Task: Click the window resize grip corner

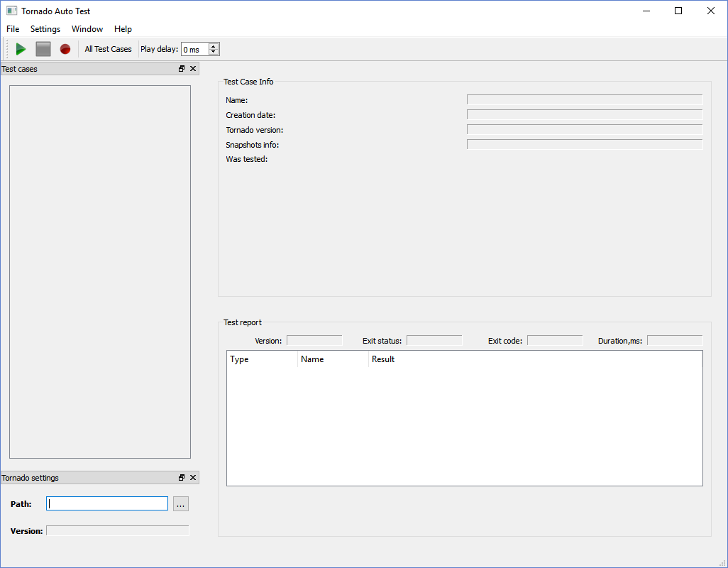Action: click(x=722, y=562)
